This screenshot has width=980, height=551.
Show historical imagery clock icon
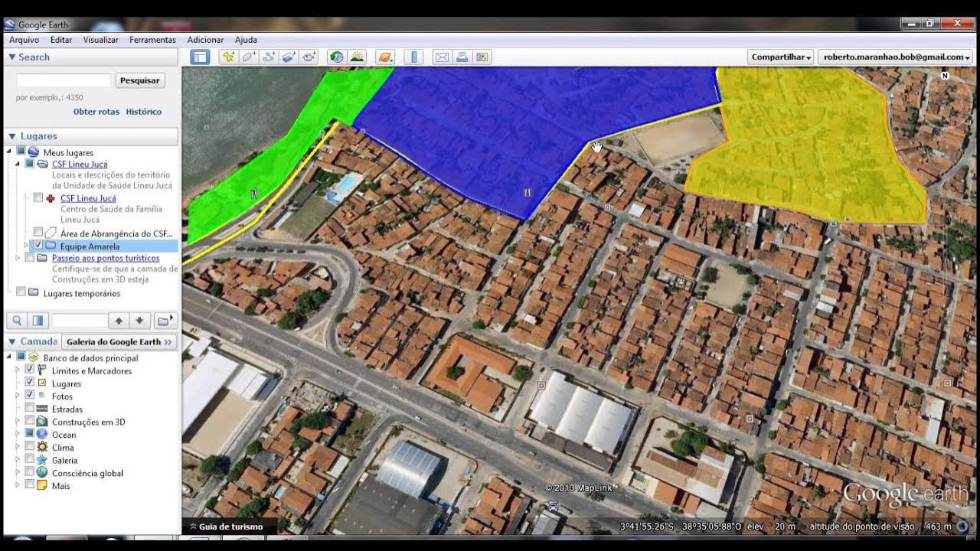pos(336,57)
